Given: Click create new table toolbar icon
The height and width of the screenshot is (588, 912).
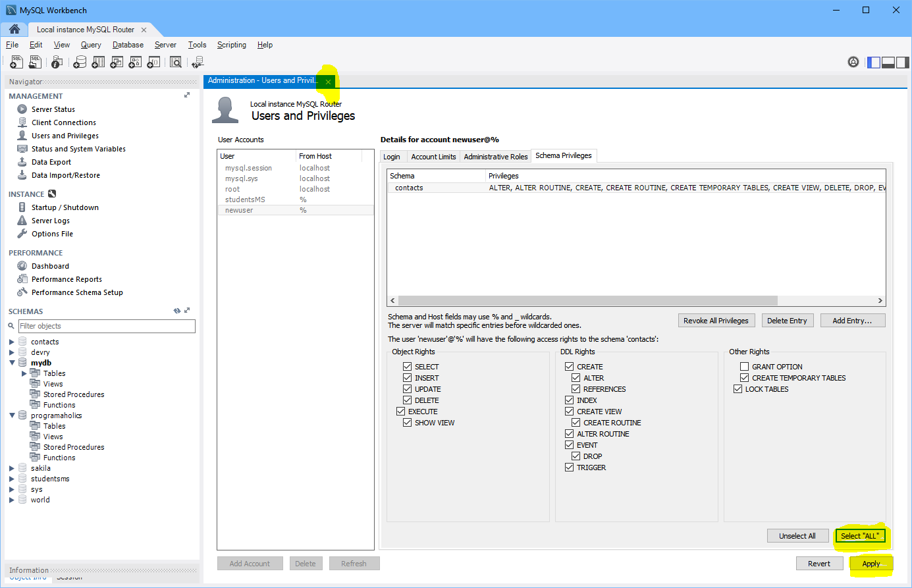Looking at the screenshot, I should [x=98, y=62].
